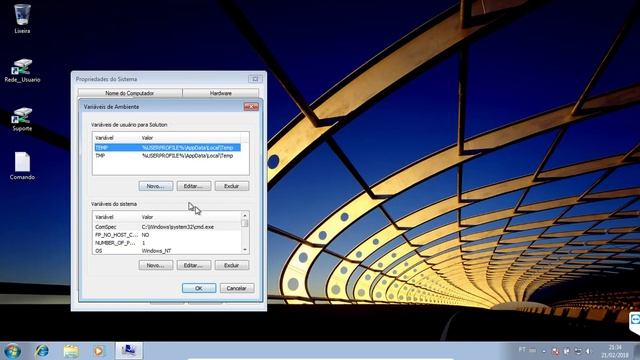Screen dimensions: 640x360
Task: Switch to Nome do Computador tab
Action: point(130,93)
